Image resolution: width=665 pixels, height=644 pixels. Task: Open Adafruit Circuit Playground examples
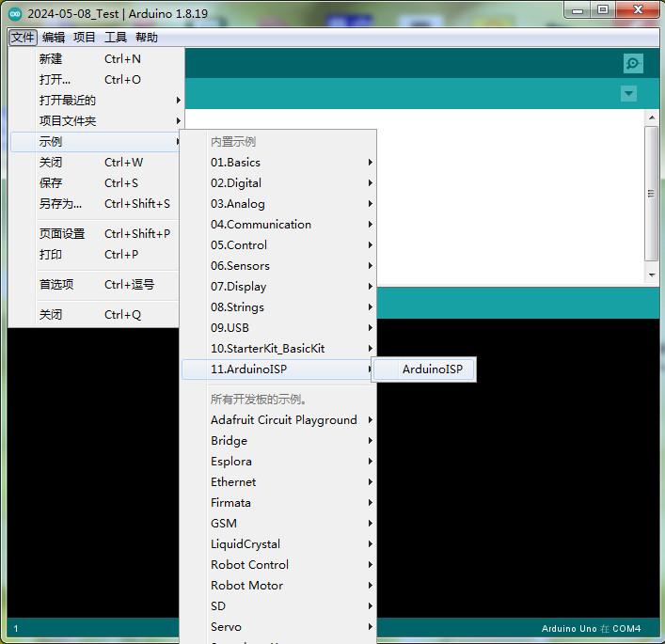[278, 420]
